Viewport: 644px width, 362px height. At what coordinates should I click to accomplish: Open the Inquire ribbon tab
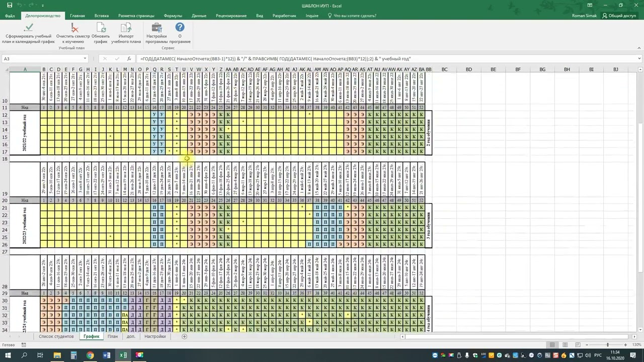pos(312,16)
